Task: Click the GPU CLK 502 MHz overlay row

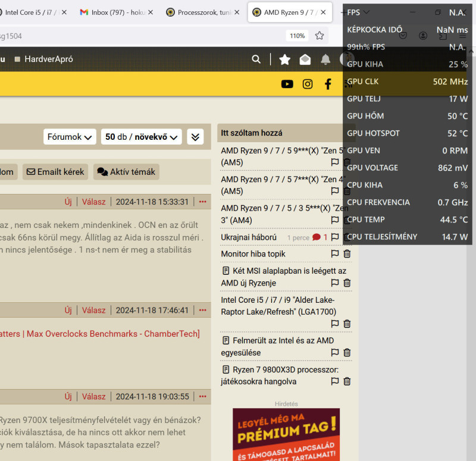Action: point(407,81)
